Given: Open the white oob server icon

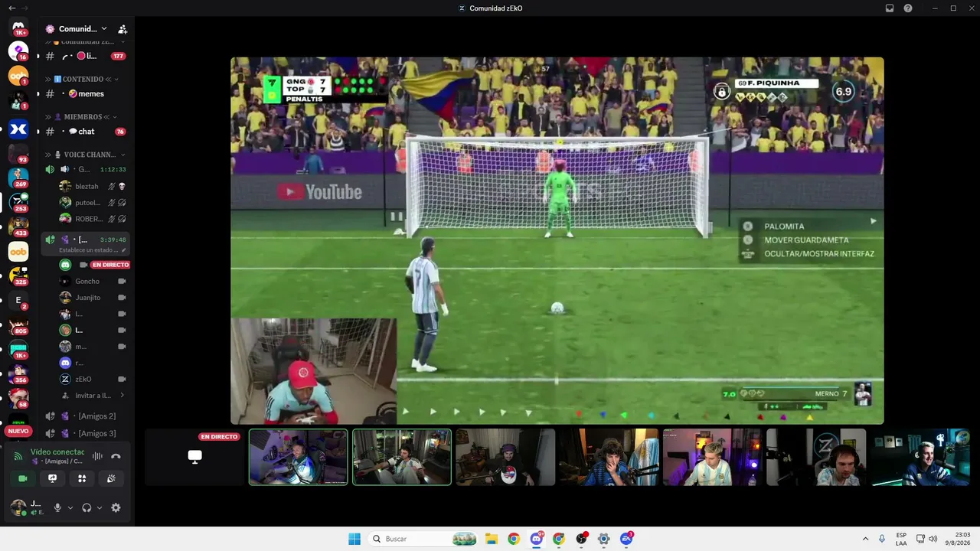Looking at the screenshot, I should [18, 251].
